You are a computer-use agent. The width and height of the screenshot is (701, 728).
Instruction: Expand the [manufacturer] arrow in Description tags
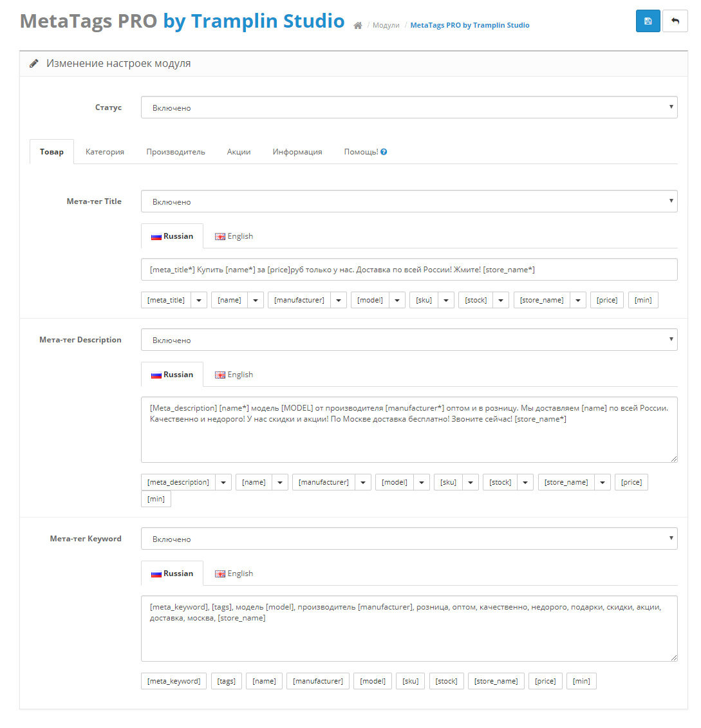point(363,482)
